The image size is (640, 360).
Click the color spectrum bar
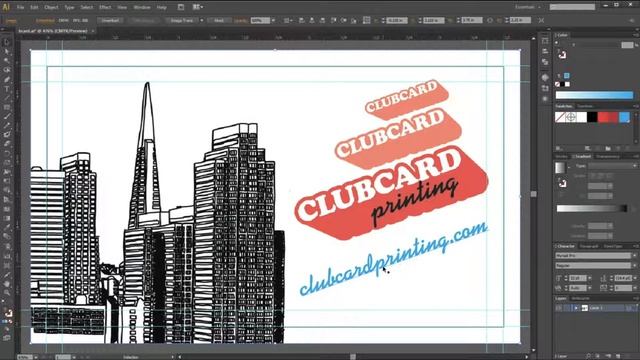coord(594,95)
